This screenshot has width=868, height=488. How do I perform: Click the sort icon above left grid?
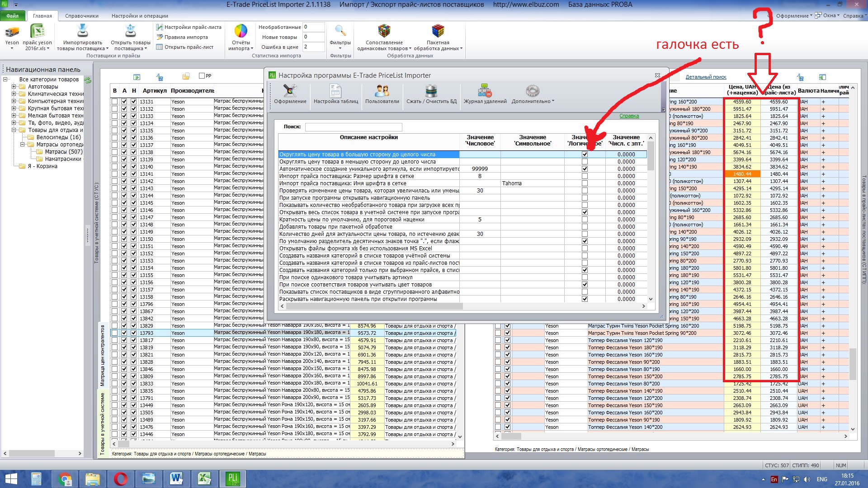[x=160, y=77]
